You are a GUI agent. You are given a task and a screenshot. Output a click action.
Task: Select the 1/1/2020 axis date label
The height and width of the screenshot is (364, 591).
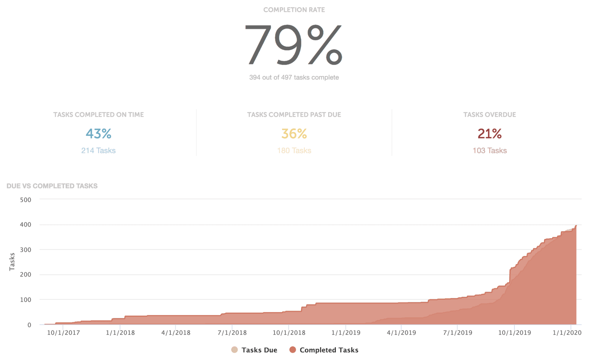point(567,333)
